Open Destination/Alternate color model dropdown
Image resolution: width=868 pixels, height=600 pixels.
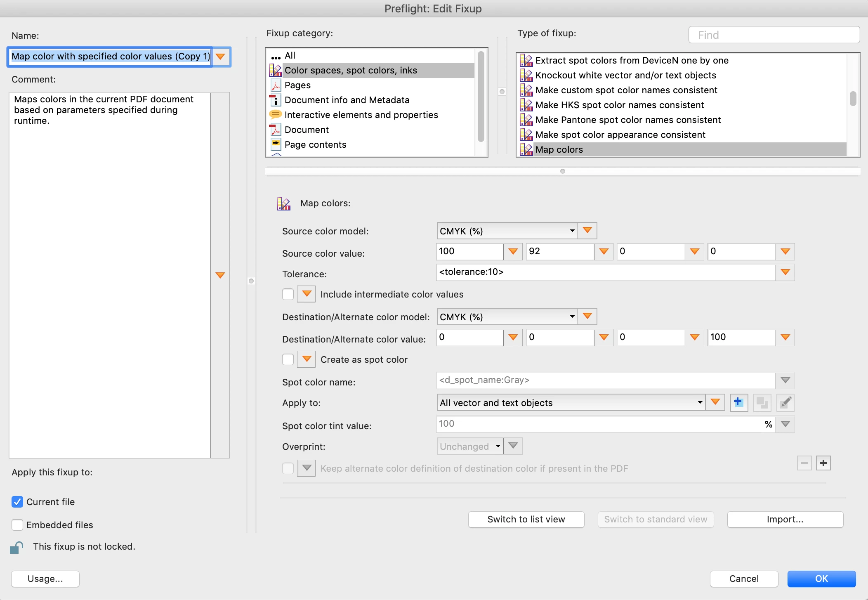coord(507,317)
